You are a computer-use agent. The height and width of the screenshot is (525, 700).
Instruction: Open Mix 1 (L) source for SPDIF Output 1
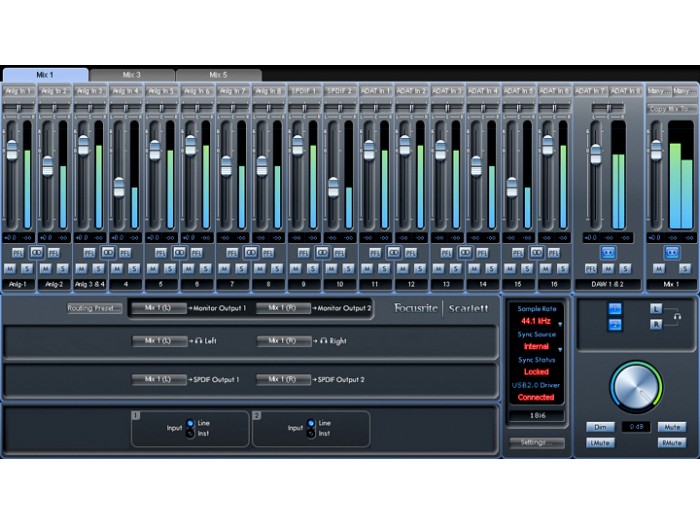[x=159, y=379]
